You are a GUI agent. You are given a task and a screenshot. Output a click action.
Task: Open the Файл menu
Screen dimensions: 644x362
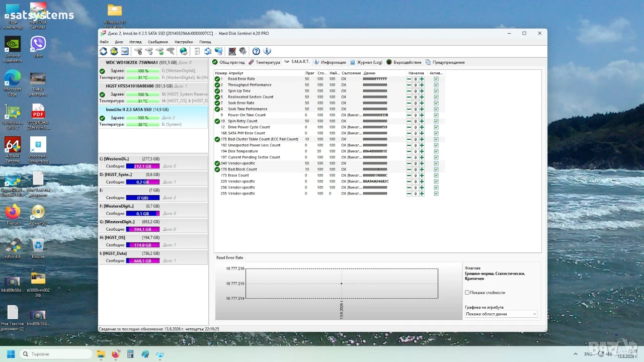104,42
